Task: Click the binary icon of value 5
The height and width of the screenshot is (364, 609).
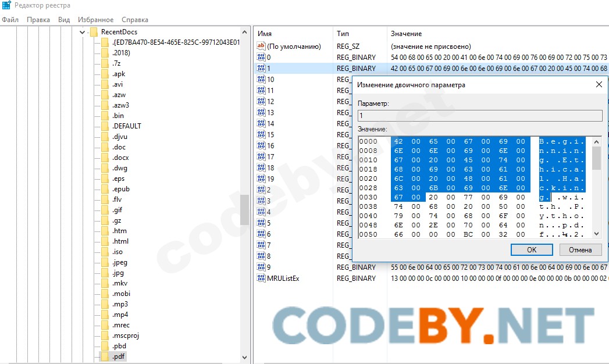Action: 261,223
